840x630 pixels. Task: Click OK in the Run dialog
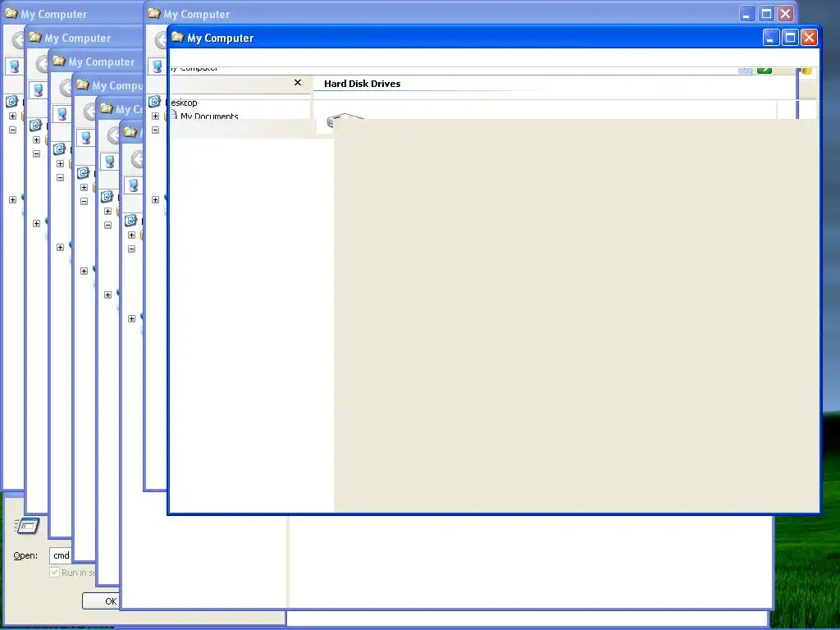(x=102, y=601)
